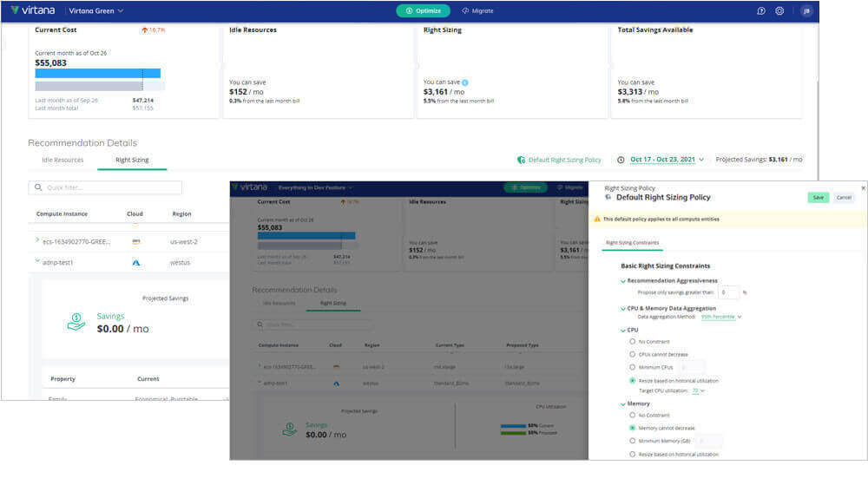
Task: Collapse the Recommendation Aggressiveness section
Action: pos(623,281)
